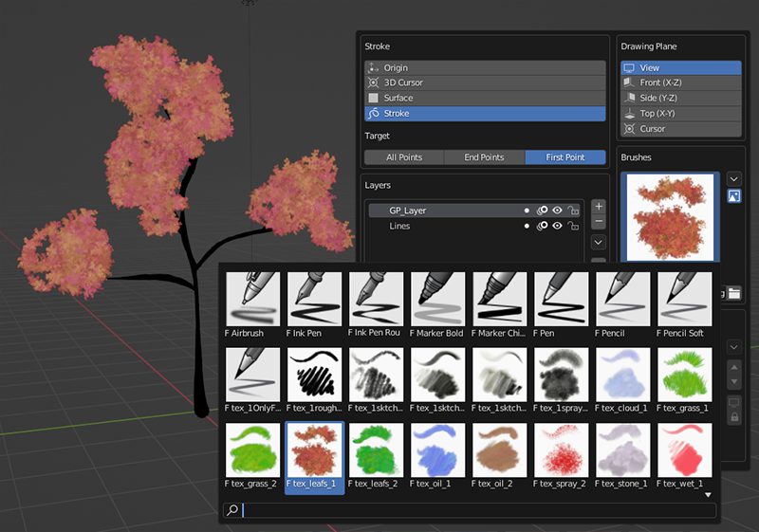Image resolution: width=759 pixels, height=532 pixels.
Task: Expand dropdown arrow beside brush preview
Action: coord(734,178)
